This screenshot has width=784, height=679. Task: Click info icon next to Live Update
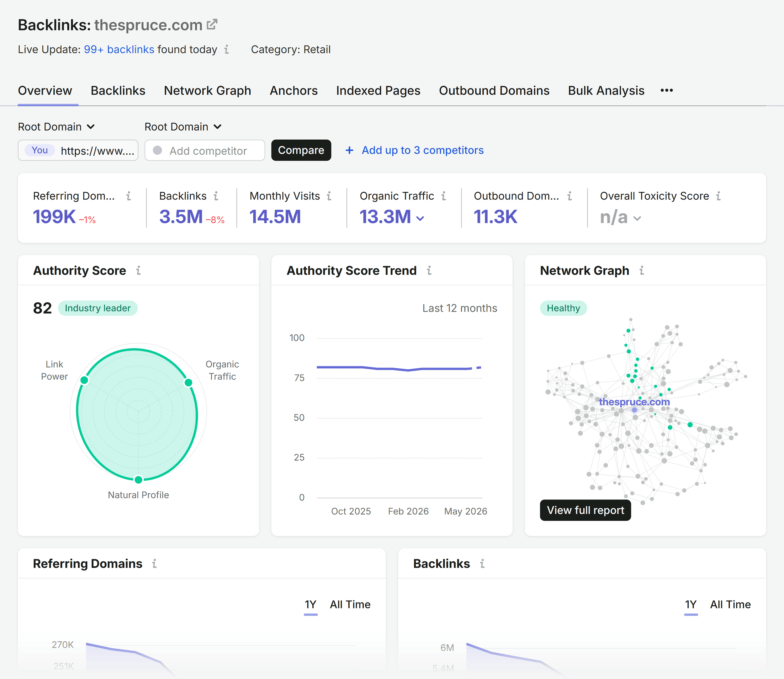pyautogui.click(x=226, y=49)
